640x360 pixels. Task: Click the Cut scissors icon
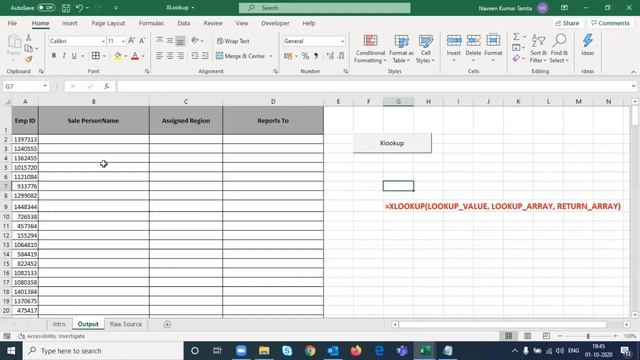pyautogui.click(x=29, y=38)
